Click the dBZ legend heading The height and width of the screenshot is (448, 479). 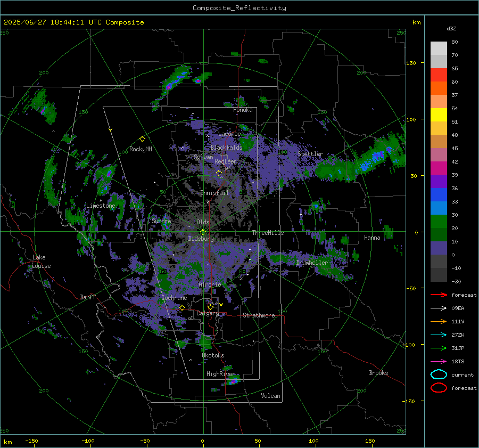pyautogui.click(x=451, y=29)
